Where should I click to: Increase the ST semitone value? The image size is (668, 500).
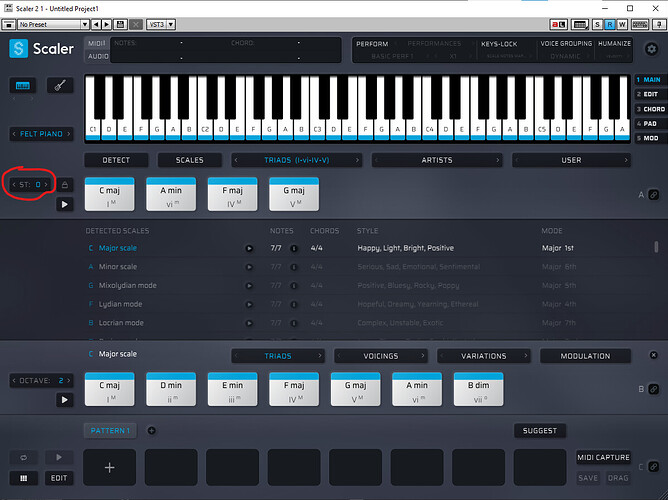(x=46, y=184)
